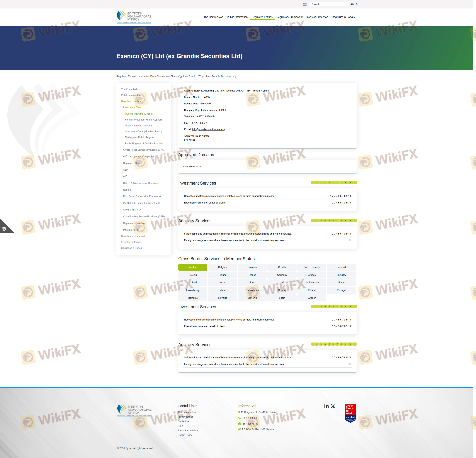Toggle the lower Foreign exchange services checkbox
The height and width of the screenshot is (458, 476).
point(349,364)
